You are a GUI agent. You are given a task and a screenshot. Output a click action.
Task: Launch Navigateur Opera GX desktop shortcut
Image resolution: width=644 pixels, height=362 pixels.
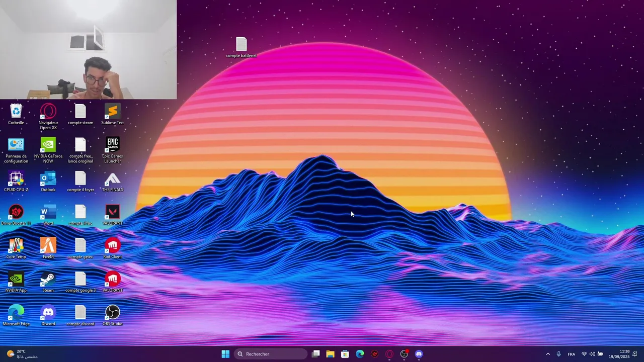[x=48, y=117]
